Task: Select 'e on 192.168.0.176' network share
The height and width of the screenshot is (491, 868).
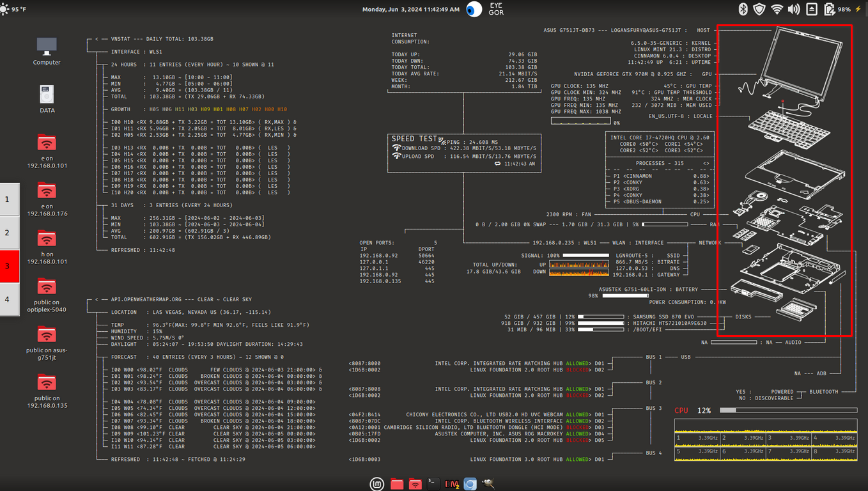Action: click(x=47, y=199)
